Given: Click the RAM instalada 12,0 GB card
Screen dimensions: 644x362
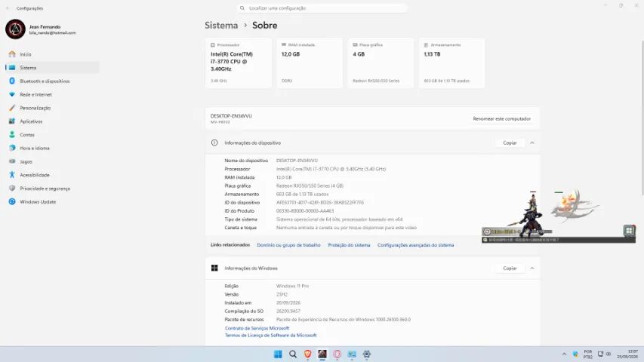Looking at the screenshot, I should (310, 63).
